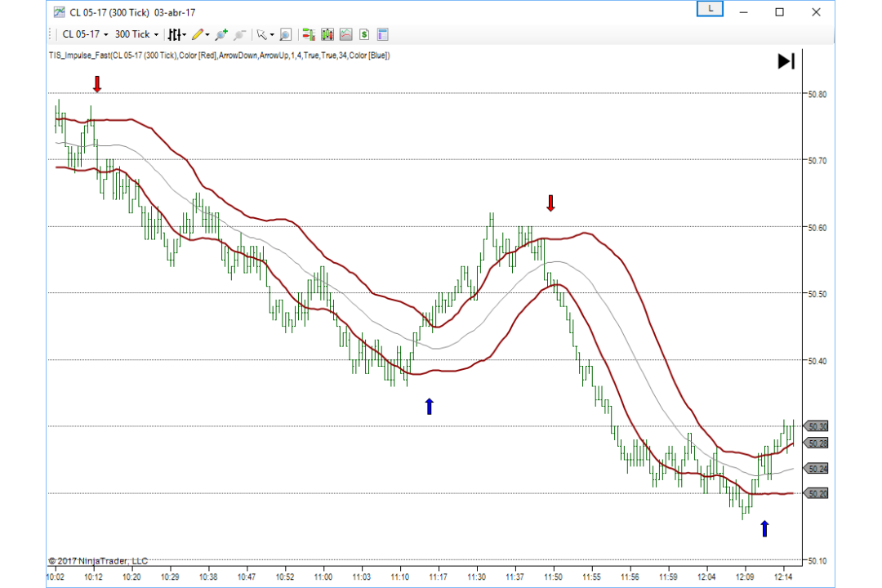Image resolution: width=882 pixels, height=588 pixels.
Task: Open the Data Series candlestick icon
Action: [x=327, y=34]
